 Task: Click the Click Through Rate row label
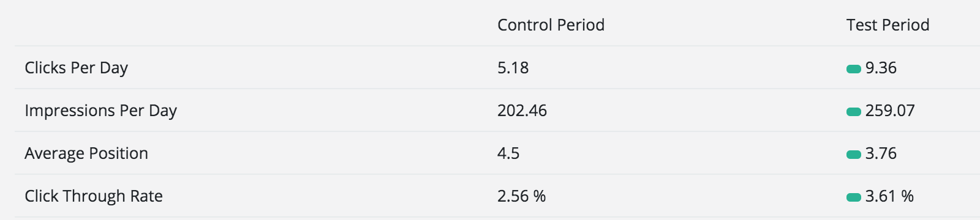pos(94,196)
